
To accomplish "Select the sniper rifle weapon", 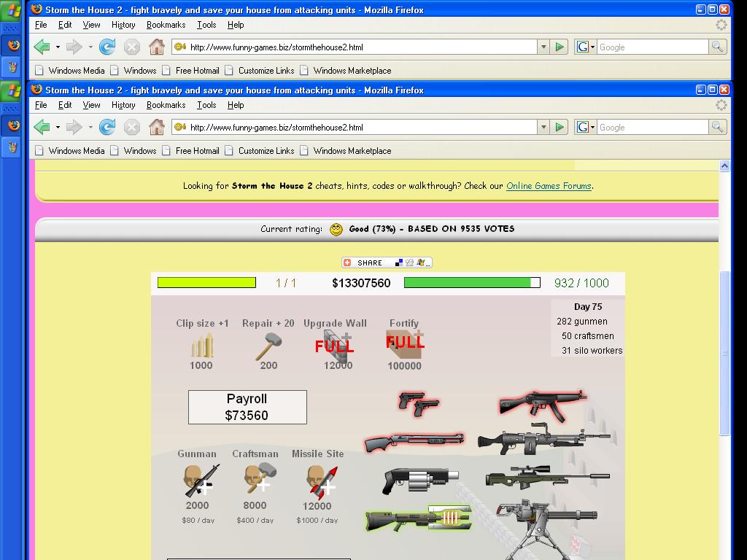I will point(547,477).
